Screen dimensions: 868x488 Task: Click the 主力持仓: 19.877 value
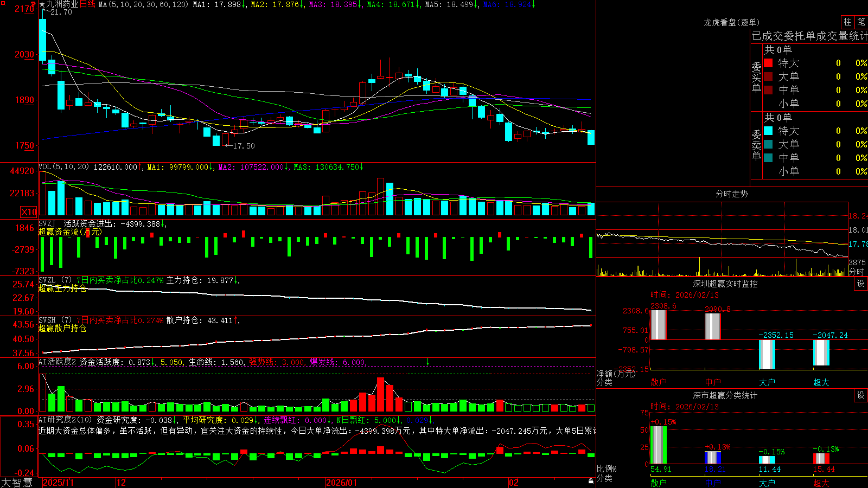pos(200,280)
